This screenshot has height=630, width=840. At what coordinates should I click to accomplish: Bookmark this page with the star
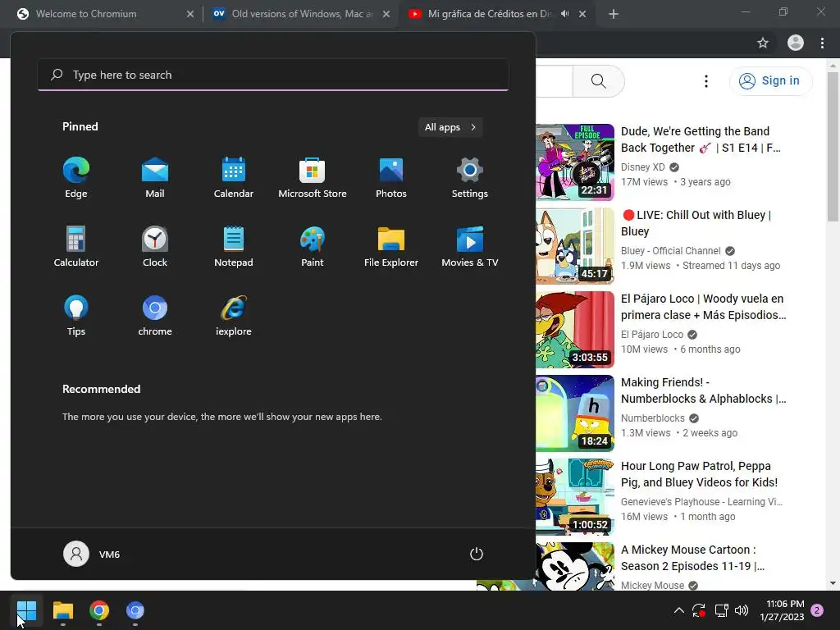click(x=763, y=43)
